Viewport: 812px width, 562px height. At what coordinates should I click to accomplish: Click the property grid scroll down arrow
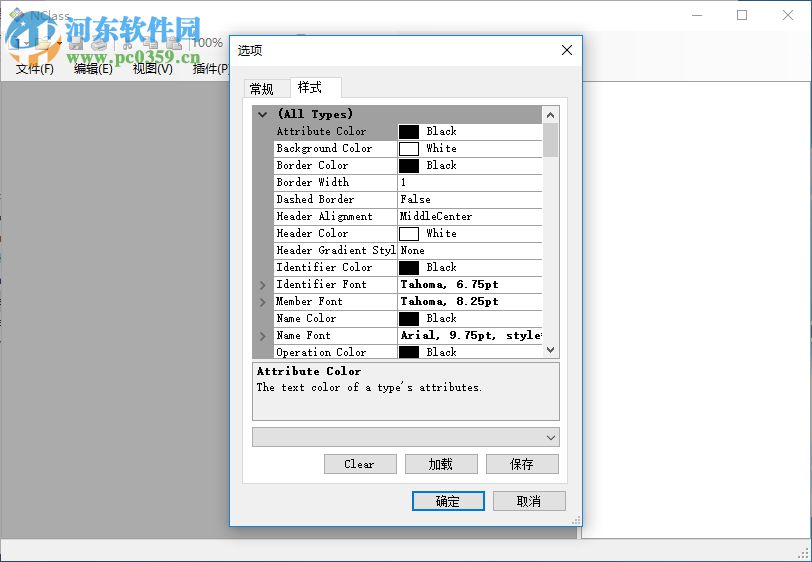550,350
